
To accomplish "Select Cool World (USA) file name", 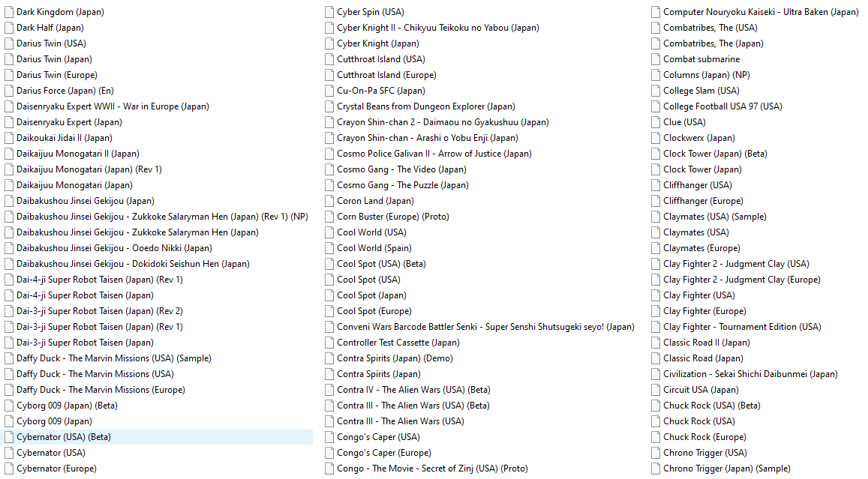I will click(x=372, y=232).
